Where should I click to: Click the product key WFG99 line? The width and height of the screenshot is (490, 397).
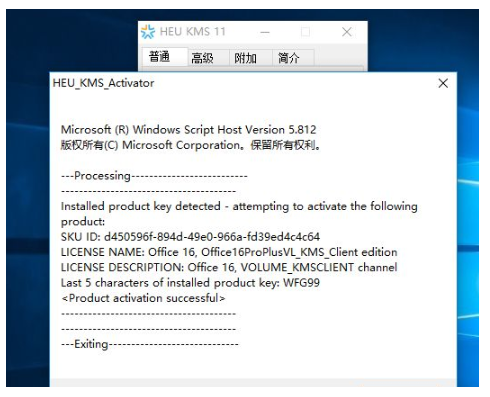190,283
